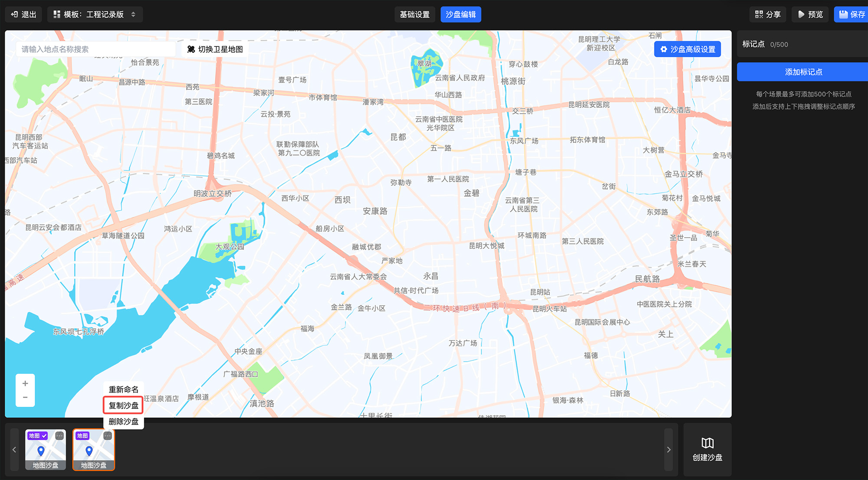Open the 模板 工程记录版 template dropdown
868x480 pixels.
95,14
